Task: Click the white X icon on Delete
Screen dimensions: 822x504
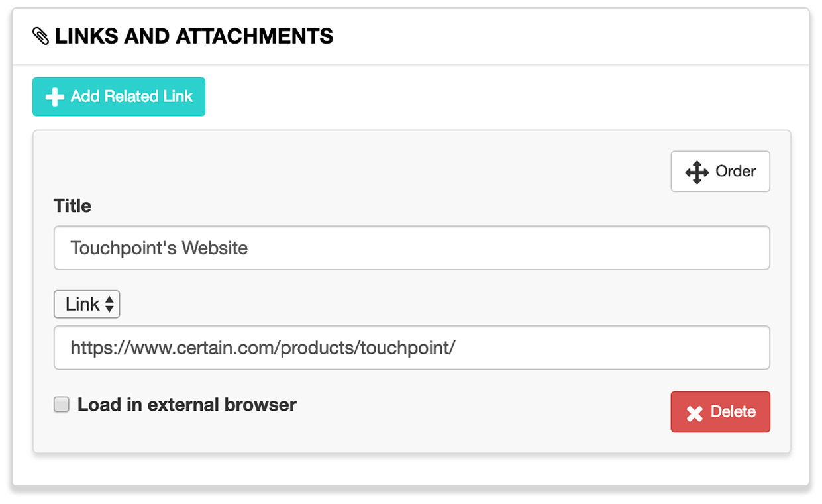Action: click(694, 413)
